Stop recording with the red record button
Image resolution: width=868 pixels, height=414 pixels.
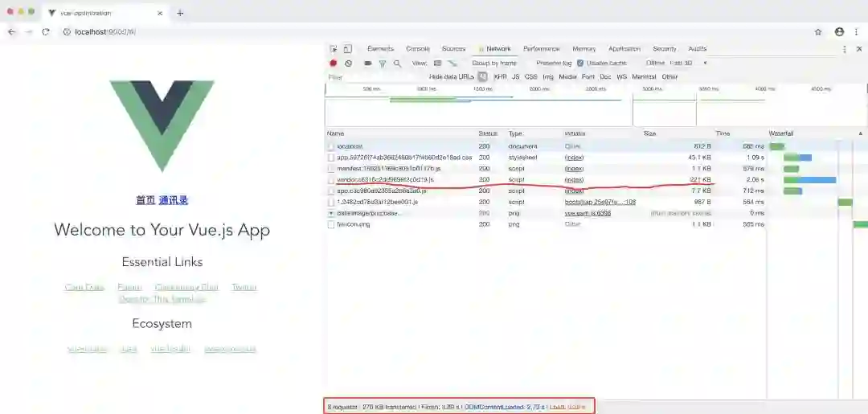coord(334,63)
